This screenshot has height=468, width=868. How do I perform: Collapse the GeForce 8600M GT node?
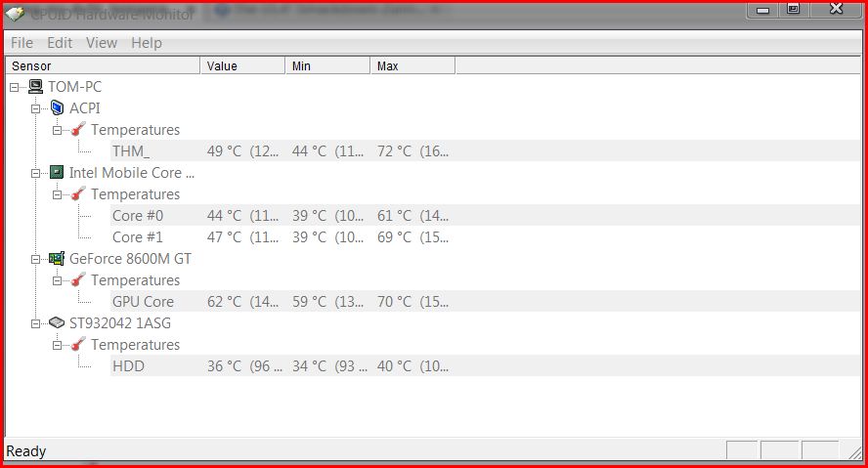tap(35, 260)
